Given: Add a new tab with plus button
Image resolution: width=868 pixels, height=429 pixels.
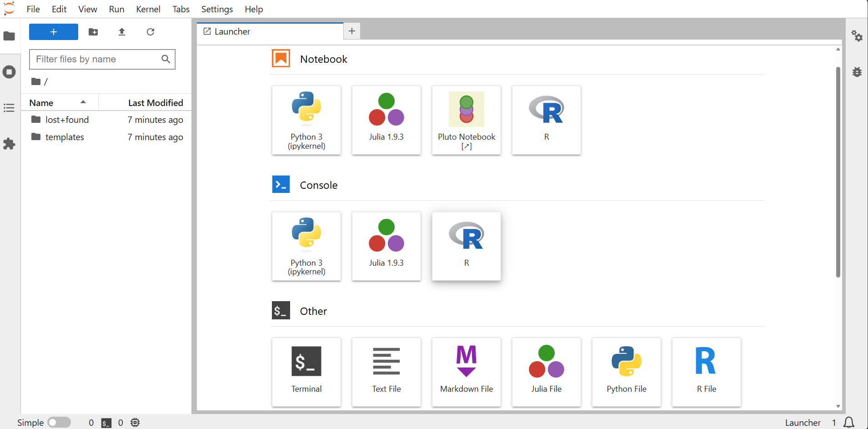Looking at the screenshot, I should [x=352, y=31].
